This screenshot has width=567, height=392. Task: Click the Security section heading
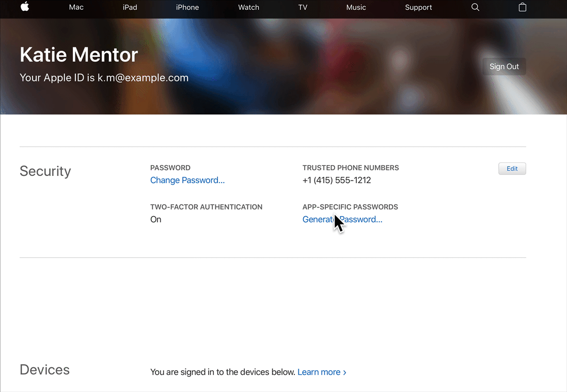pyautogui.click(x=45, y=171)
